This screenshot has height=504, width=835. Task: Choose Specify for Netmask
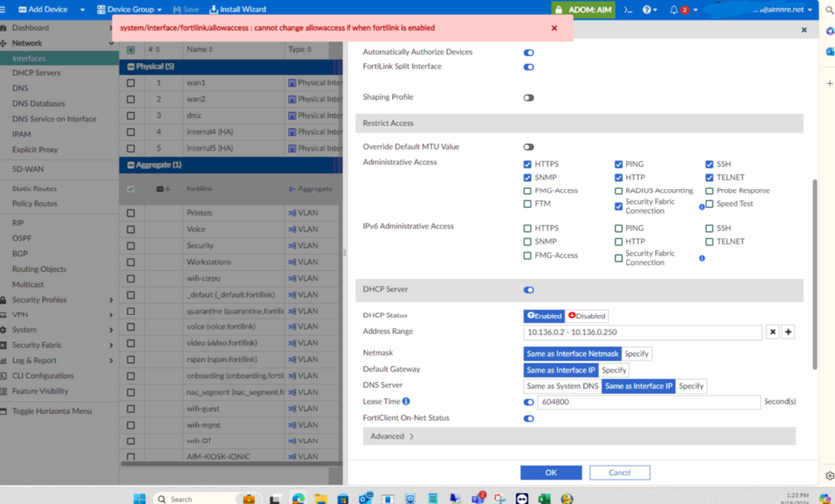pyautogui.click(x=636, y=354)
